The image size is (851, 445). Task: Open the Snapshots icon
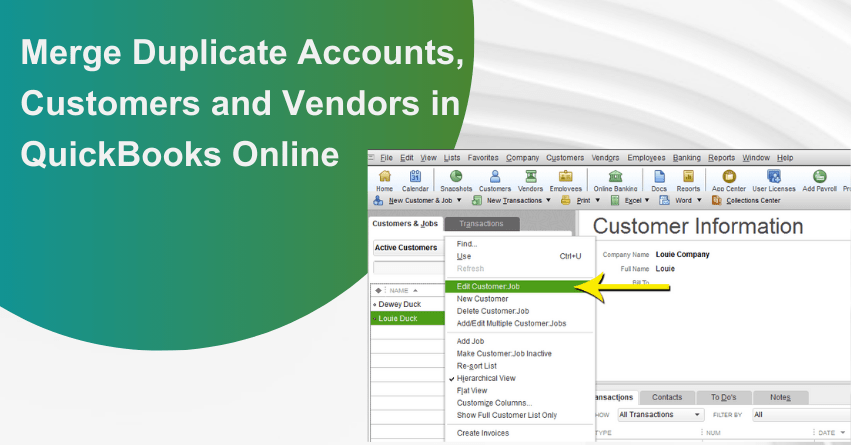click(456, 181)
